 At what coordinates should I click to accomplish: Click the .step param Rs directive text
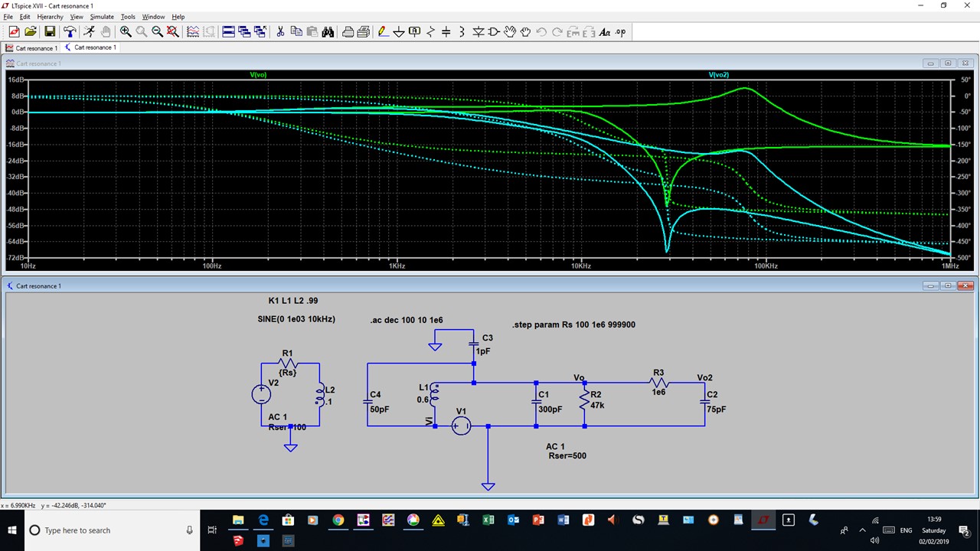(x=573, y=324)
